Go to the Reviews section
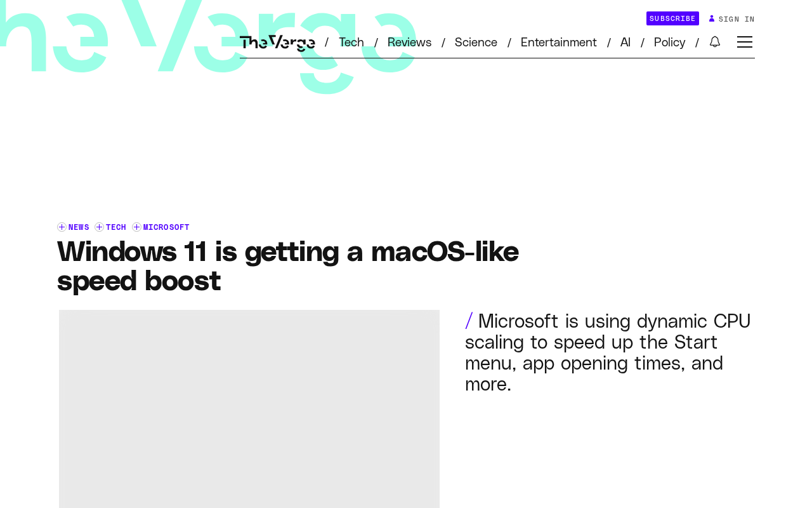Image resolution: width=812 pixels, height=508 pixels. [409, 43]
